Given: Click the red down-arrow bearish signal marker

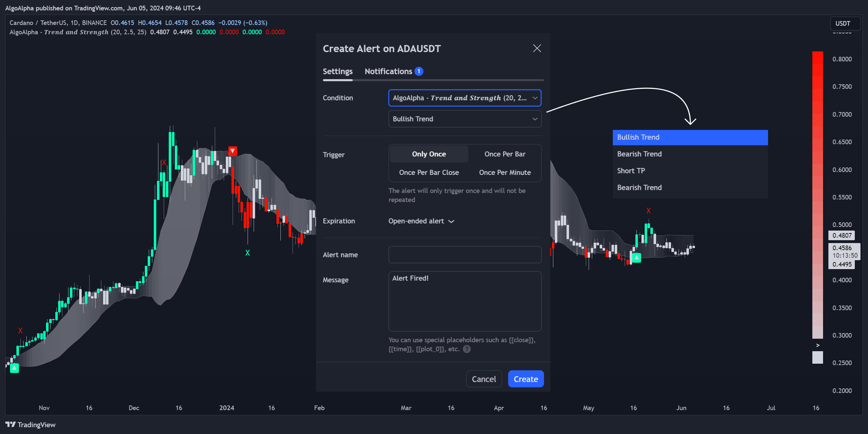Looking at the screenshot, I should (x=233, y=151).
